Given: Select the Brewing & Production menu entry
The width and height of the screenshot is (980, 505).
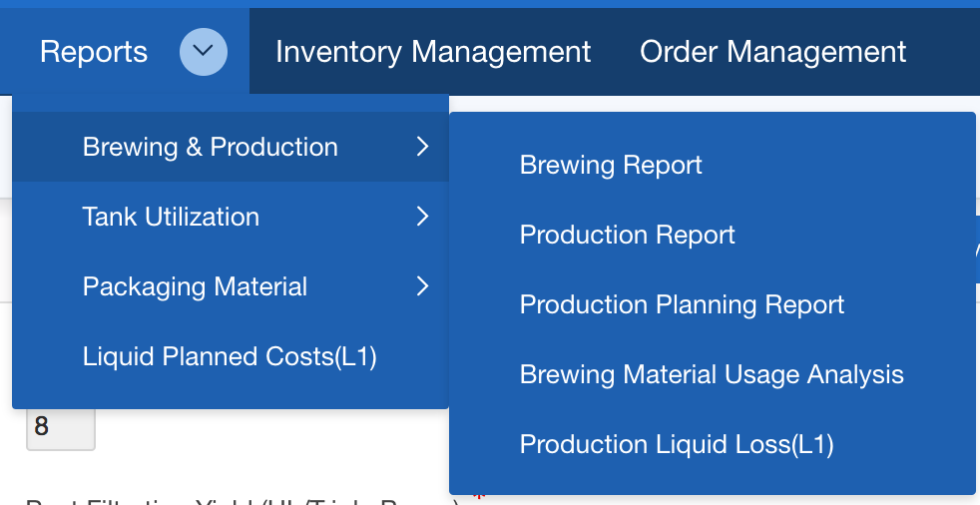Looking at the screenshot, I should [211, 147].
